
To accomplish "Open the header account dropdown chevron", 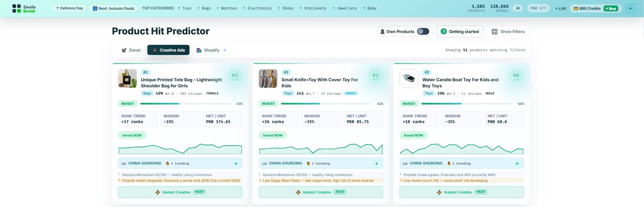I will [630, 8].
